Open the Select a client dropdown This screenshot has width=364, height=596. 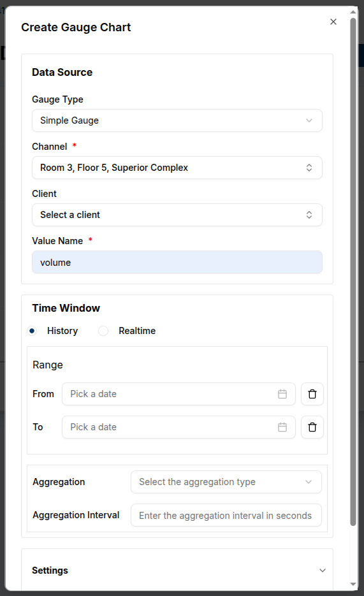pos(177,215)
